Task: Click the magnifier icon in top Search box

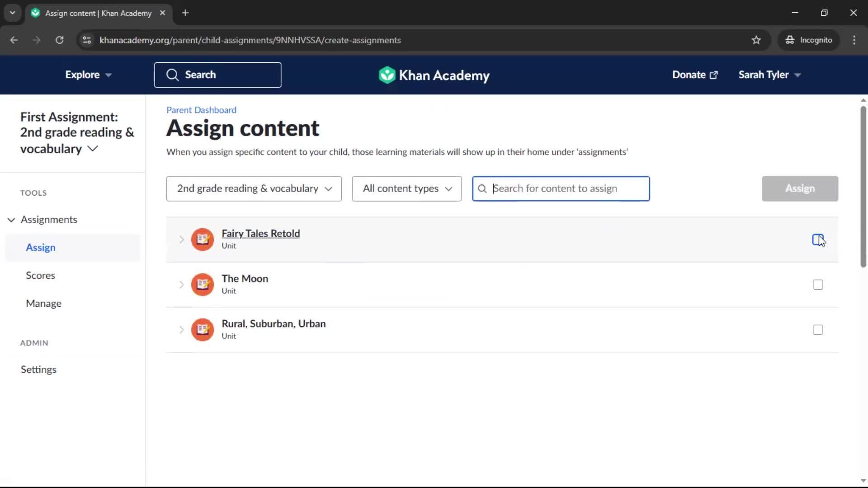Action: click(172, 75)
